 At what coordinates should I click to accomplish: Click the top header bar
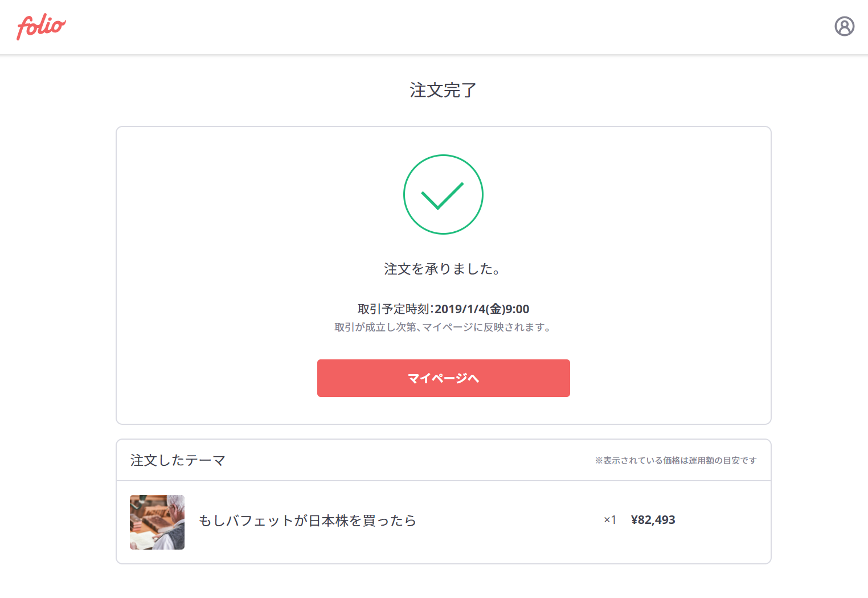coord(434,27)
